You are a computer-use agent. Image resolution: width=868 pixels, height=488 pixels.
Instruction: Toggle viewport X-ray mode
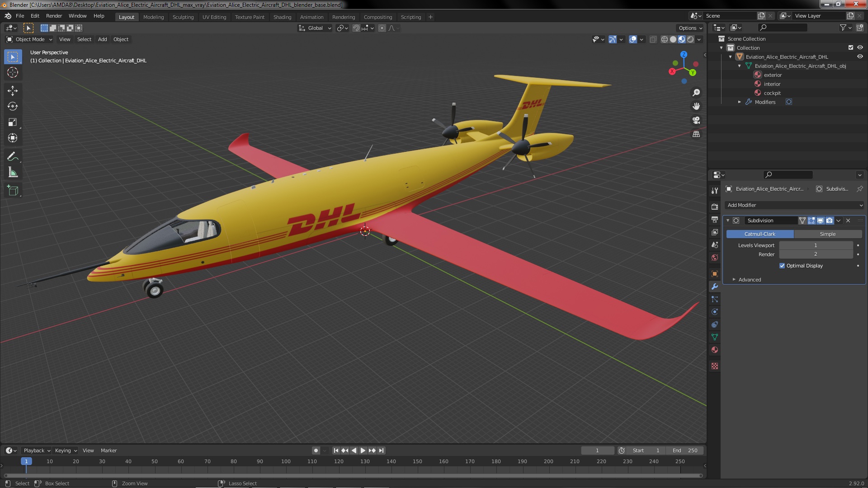point(653,39)
